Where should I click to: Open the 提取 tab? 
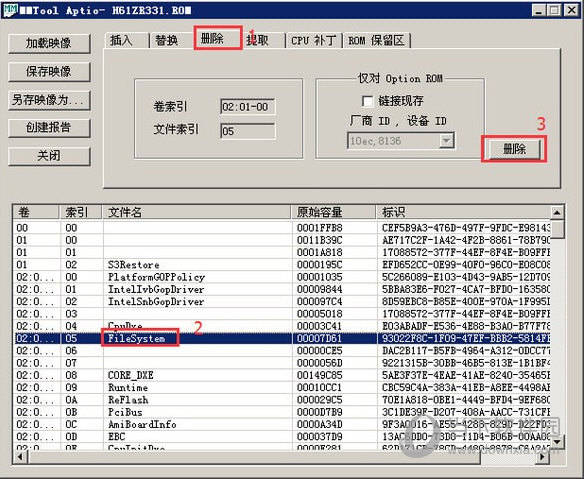(x=263, y=40)
